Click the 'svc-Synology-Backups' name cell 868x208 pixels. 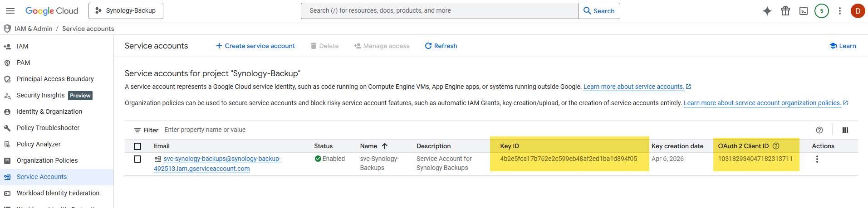[379, 163]
